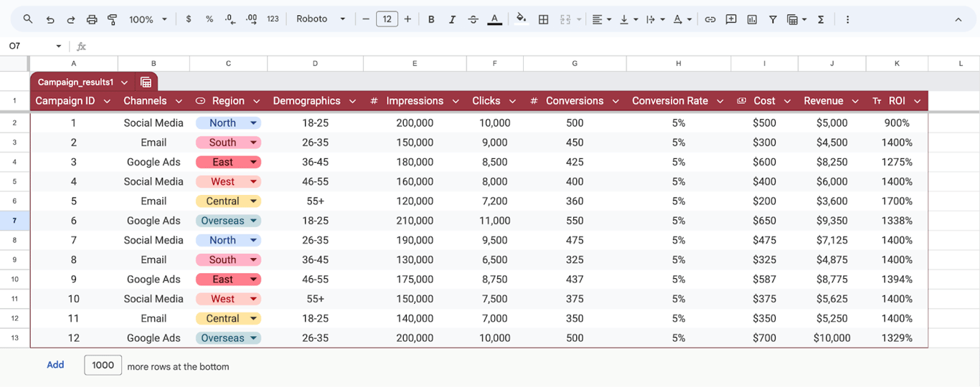
Task: Insert a comment
Action: click(x=731, y=19)
